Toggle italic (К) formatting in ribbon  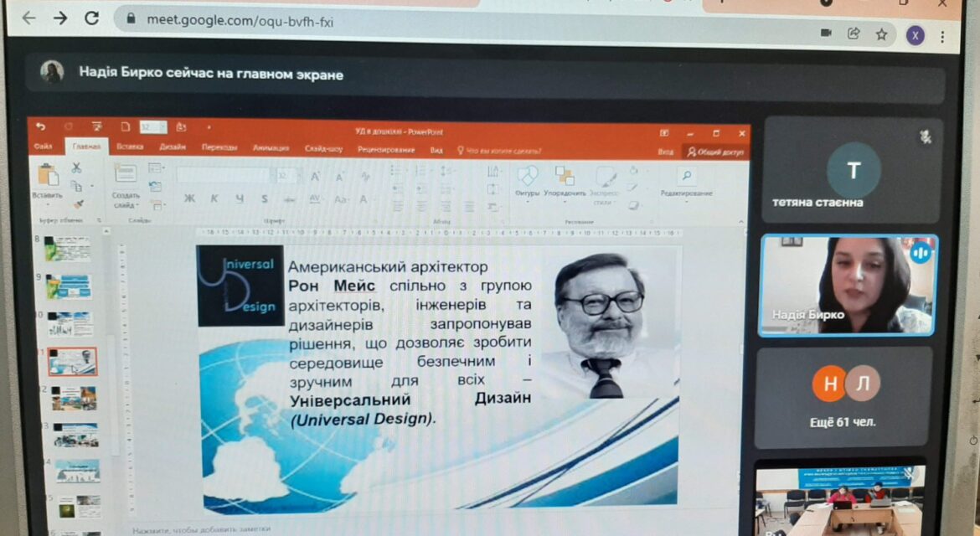coord(214,198)
